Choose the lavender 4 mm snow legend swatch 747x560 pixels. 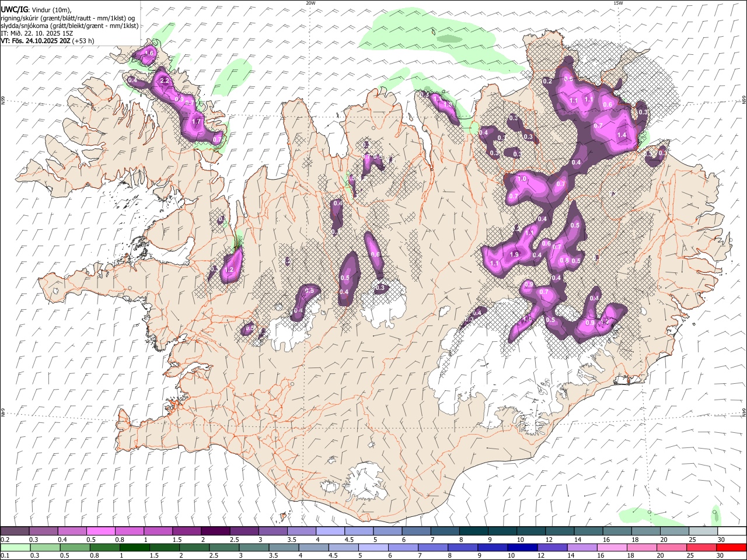point(330,531)
